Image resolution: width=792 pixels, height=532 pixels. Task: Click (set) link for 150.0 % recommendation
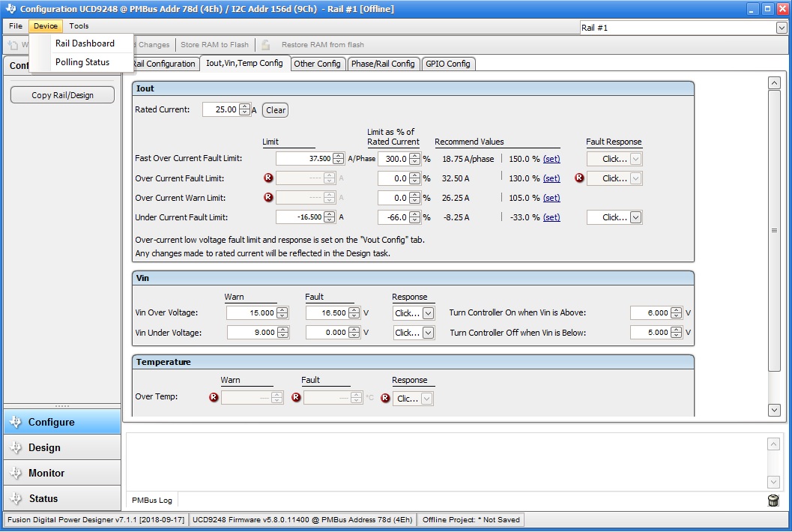point(551,159)
